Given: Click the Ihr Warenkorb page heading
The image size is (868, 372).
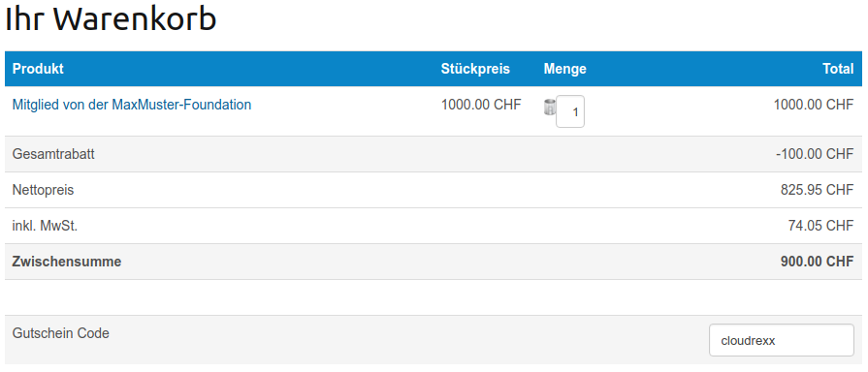Looking at the screenshot, I should coord(111,18).
